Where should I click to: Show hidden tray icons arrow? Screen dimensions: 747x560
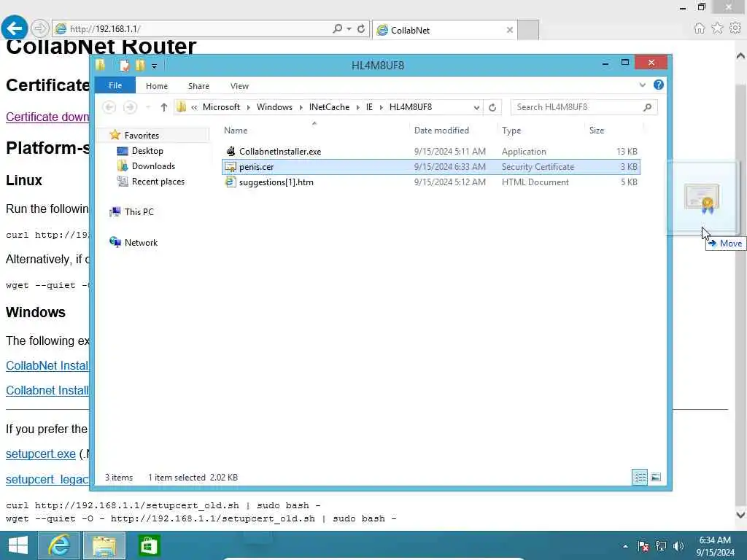tap(625, 546)
